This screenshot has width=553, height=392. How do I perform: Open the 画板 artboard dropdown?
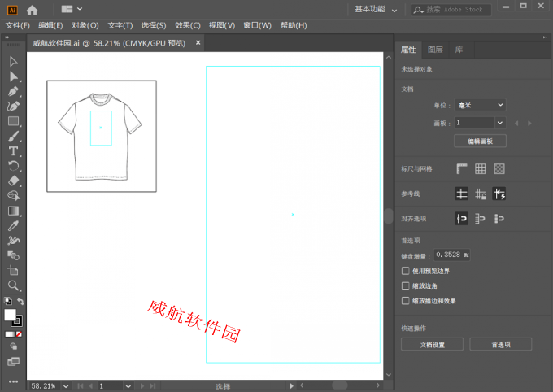(480, 123)
